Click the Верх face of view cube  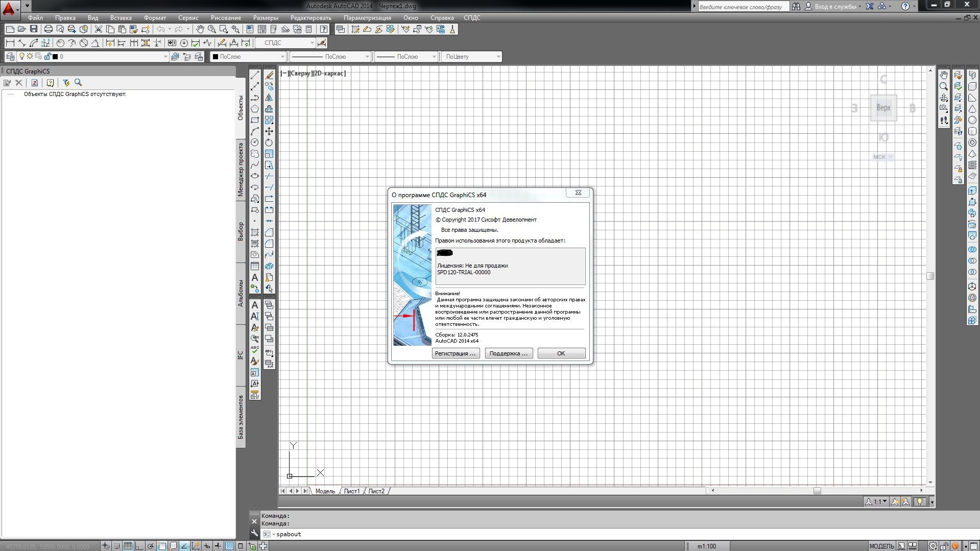883,108
